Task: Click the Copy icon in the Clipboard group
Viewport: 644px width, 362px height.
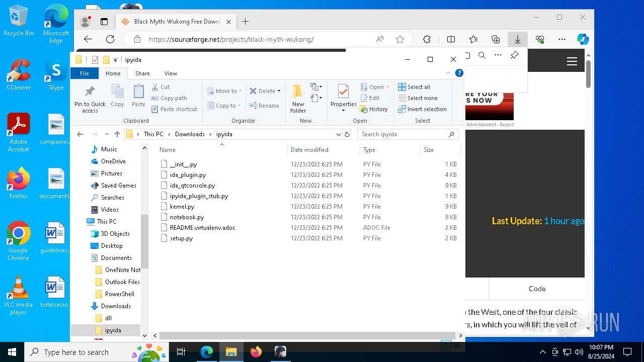Action: pos(117,91)
